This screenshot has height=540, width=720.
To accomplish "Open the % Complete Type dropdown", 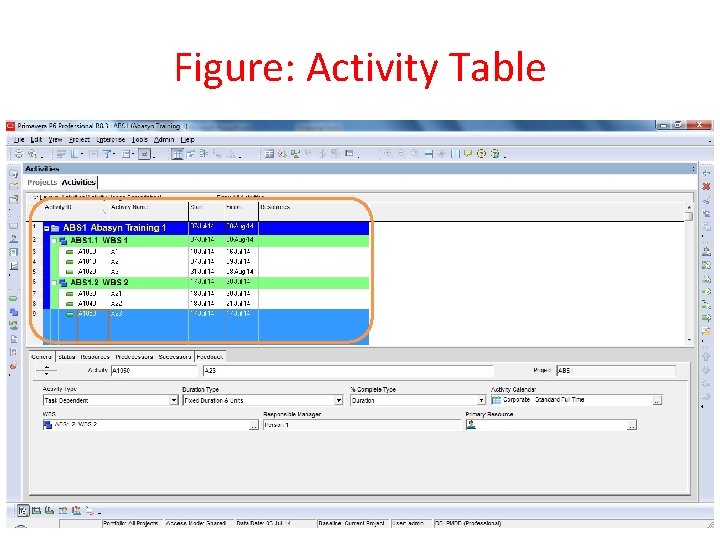I will click(x=481, y=400).
